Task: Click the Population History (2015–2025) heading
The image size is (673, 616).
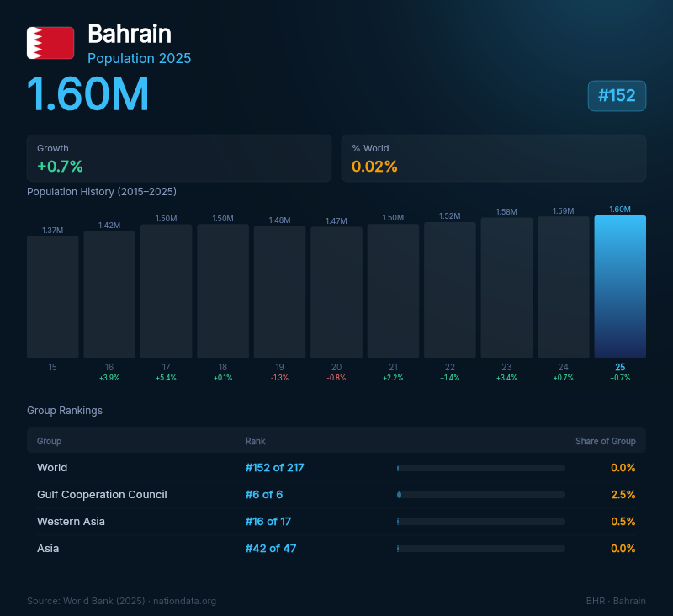Action: [102, 192]
